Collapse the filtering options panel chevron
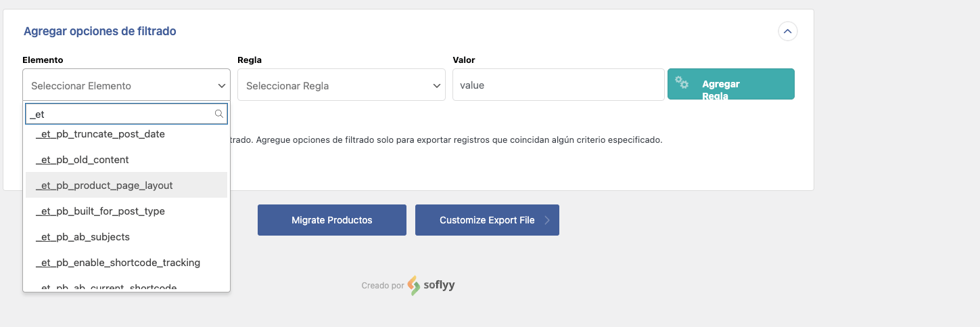 pos(788,31)
